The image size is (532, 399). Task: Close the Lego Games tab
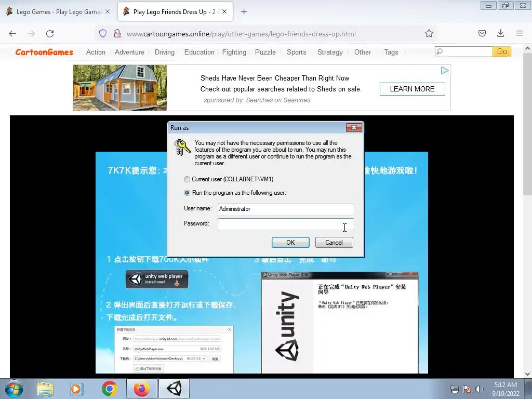[108, 11]
